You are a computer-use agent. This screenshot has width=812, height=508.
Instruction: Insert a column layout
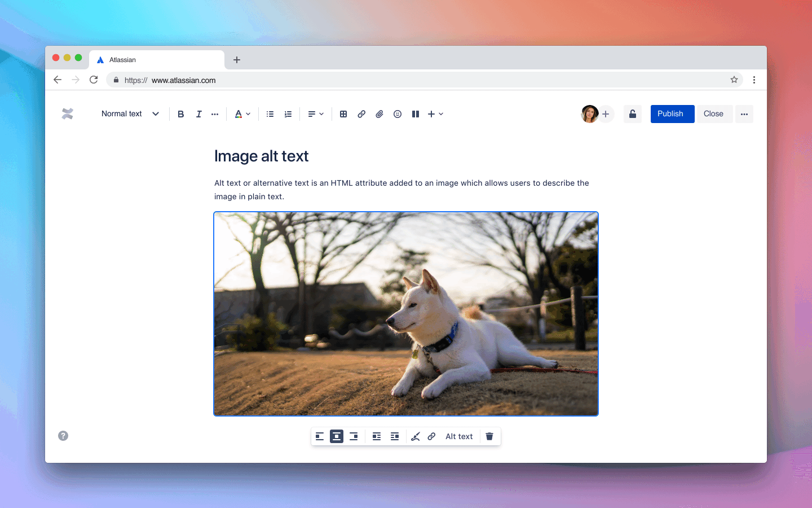tap(416, 114)
